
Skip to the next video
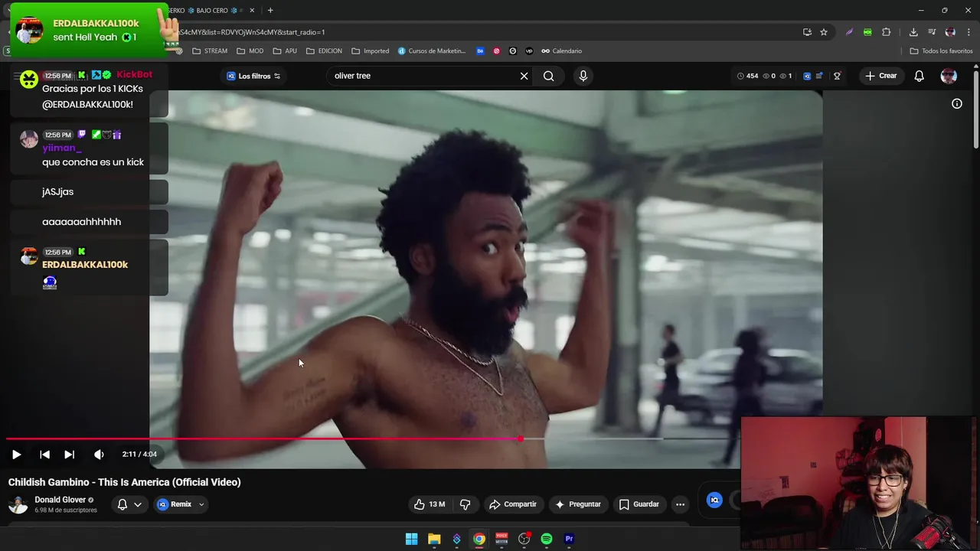tap(69, 455)
